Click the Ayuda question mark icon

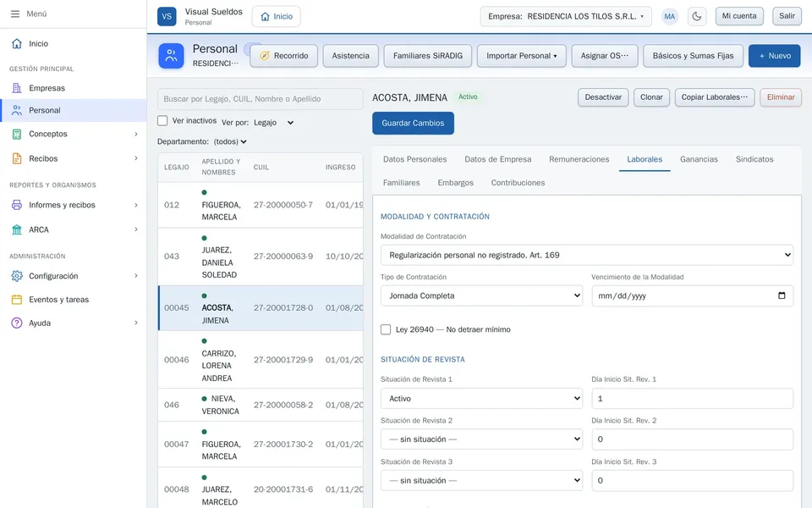(x=17, y=323)
